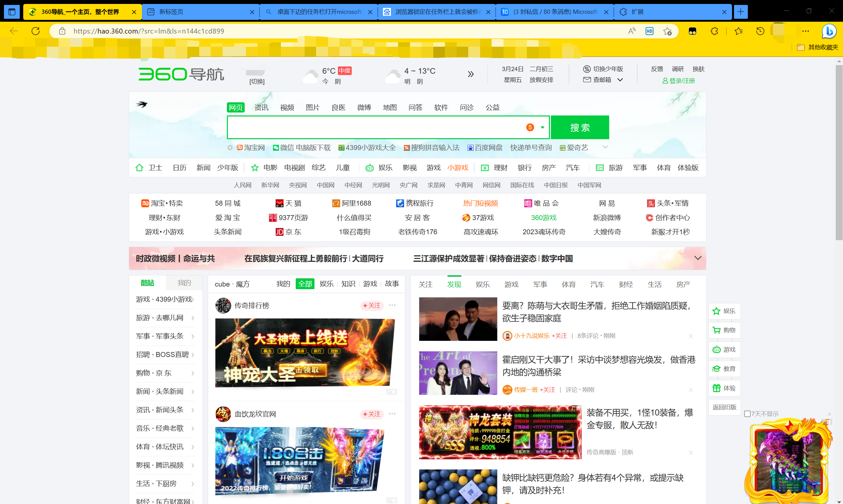Open the 陈萌与大衣哥 news thumbnail
This screenshot has height=504, width=843.
[458, 319]
